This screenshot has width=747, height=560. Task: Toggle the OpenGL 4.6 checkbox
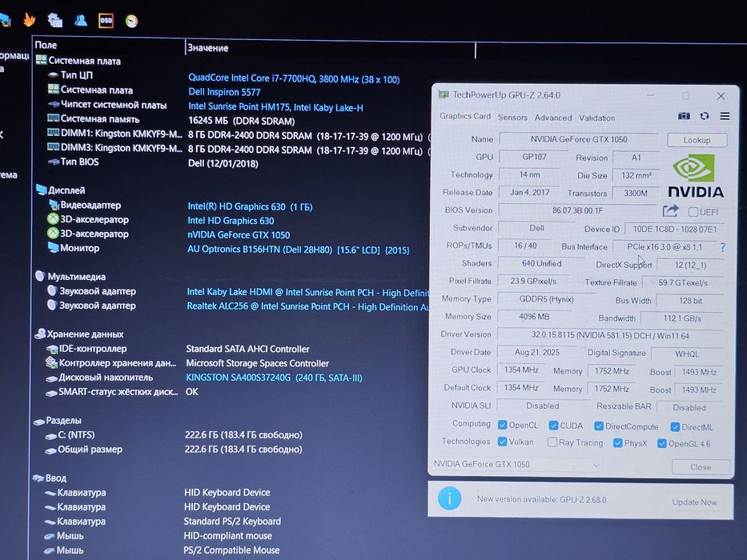click(x=661, y=443)
